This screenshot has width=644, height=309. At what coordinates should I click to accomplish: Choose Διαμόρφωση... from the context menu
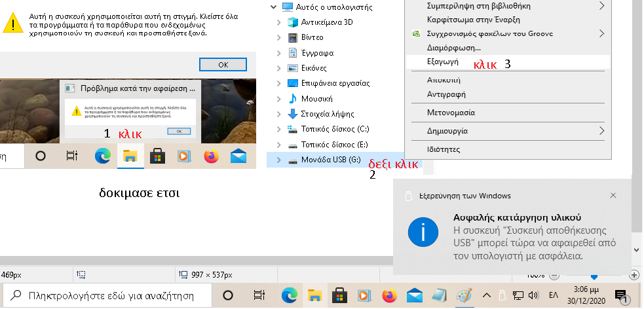(x=508, y=48)
